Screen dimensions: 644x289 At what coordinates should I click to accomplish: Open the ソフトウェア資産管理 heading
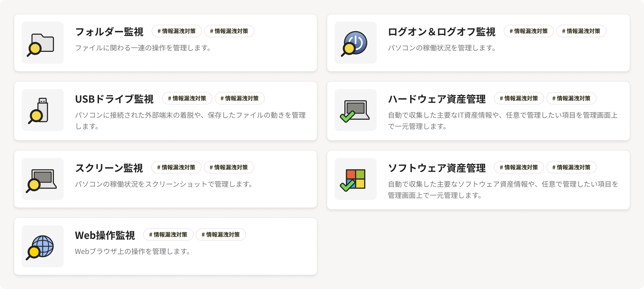437,168
